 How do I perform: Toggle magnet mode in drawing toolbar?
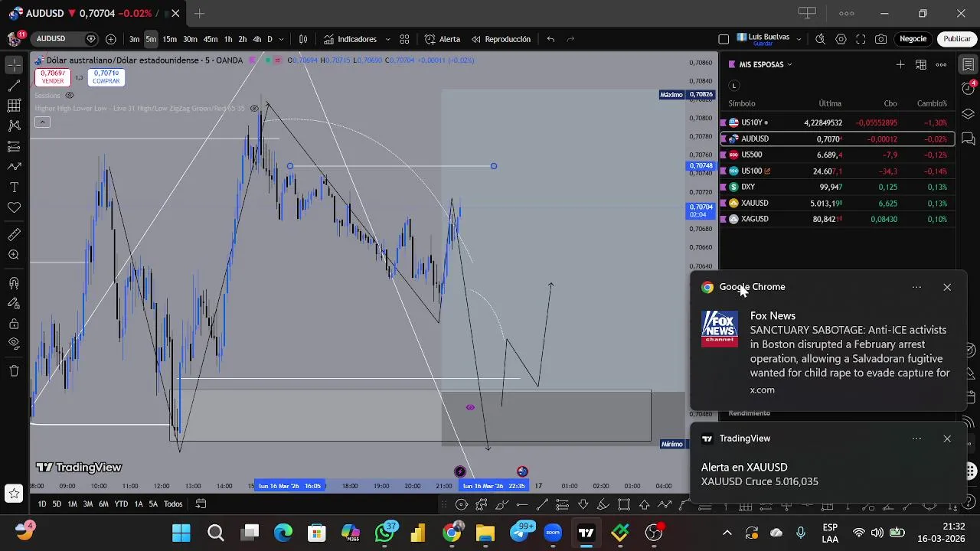[x=14, y=283]
